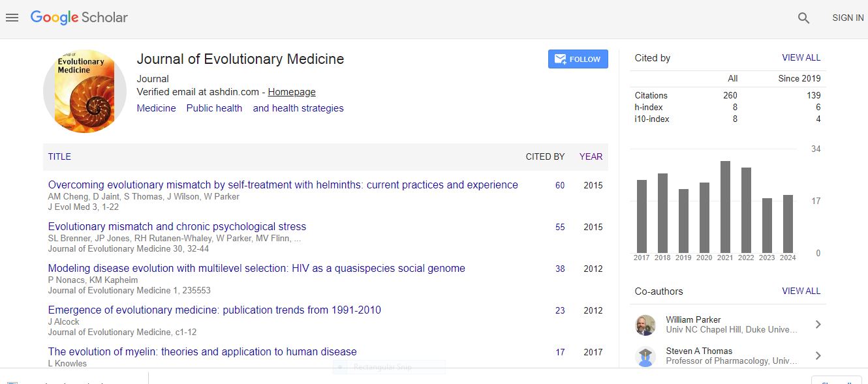
Task: Open 'Evolutionary mismatch and chronic psychological stress' article
Action: coord(177,227)
